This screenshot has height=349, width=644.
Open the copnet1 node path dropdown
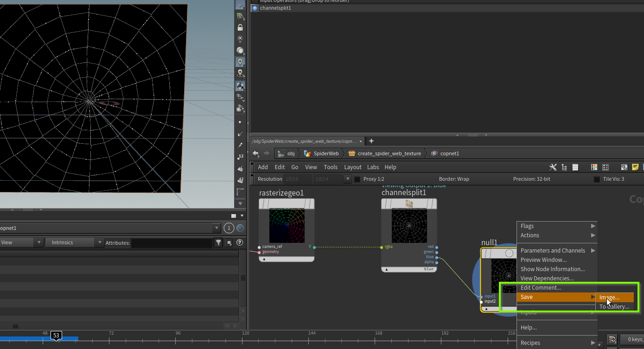(217, 228)
